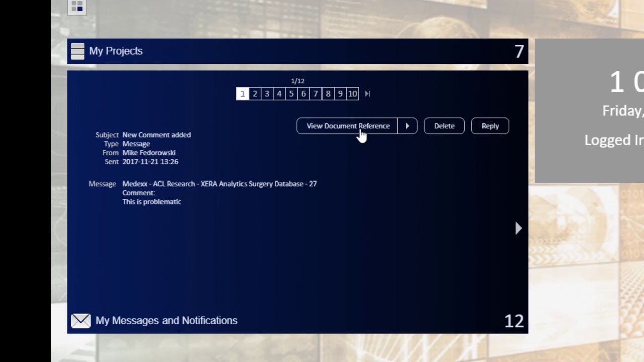Select message page 3

click(267, 94)
